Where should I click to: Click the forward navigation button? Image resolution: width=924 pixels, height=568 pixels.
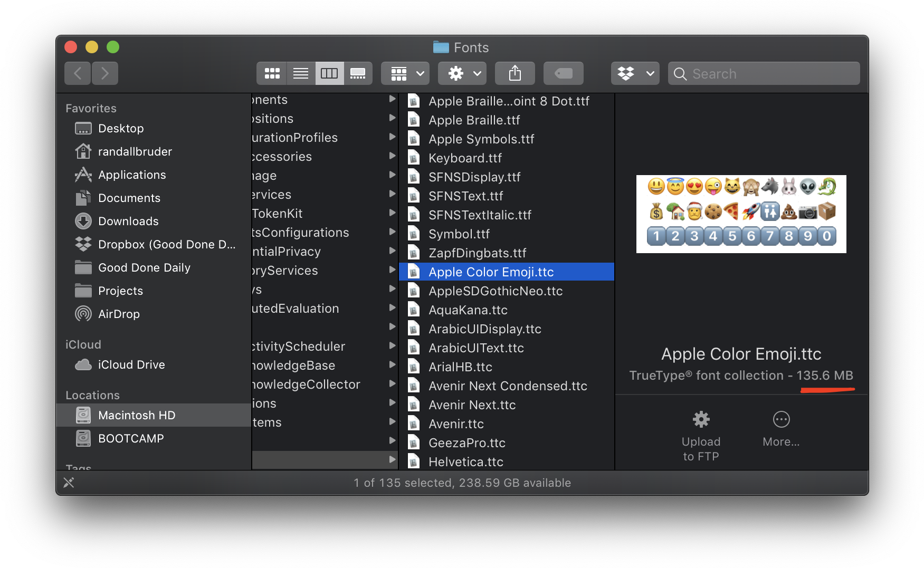pos(104,73)
